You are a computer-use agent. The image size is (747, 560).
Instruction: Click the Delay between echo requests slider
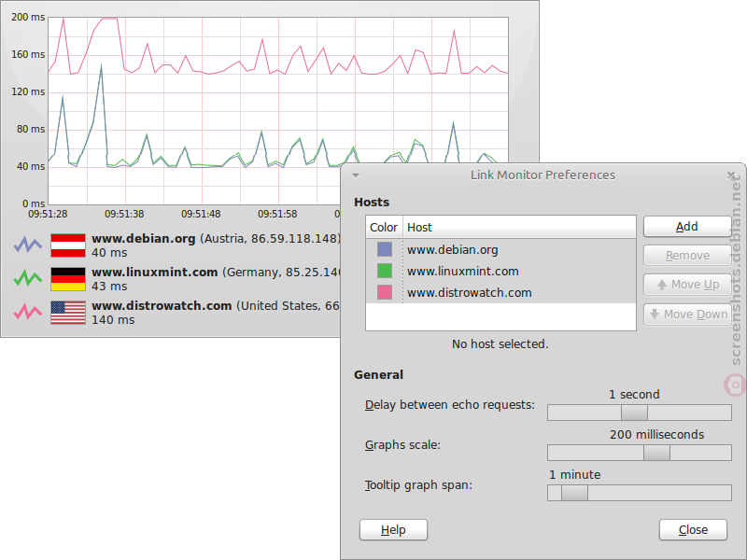640,413
